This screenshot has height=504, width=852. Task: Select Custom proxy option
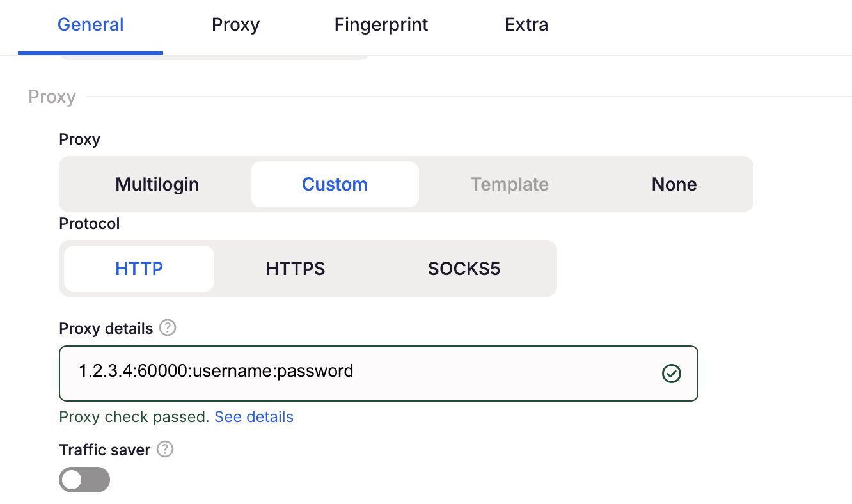point(335,184)
